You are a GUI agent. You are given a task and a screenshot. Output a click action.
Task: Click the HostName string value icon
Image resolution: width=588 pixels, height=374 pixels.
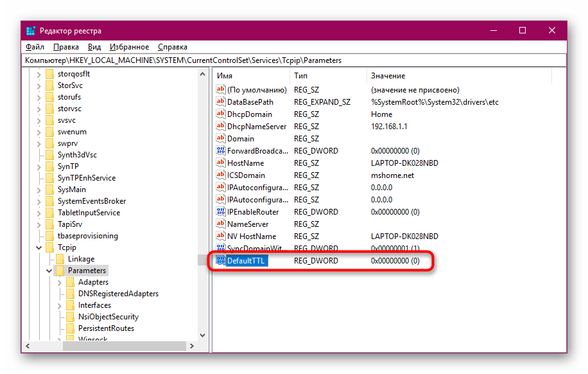point(221,163)
